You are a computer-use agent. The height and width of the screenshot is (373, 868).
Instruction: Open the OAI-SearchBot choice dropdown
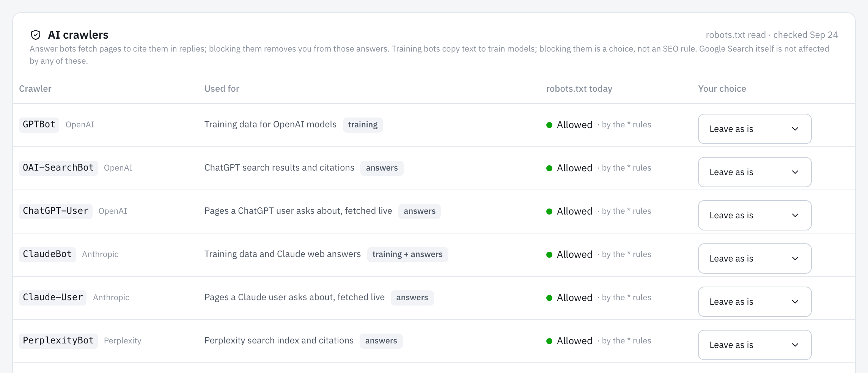click(755, 172)
